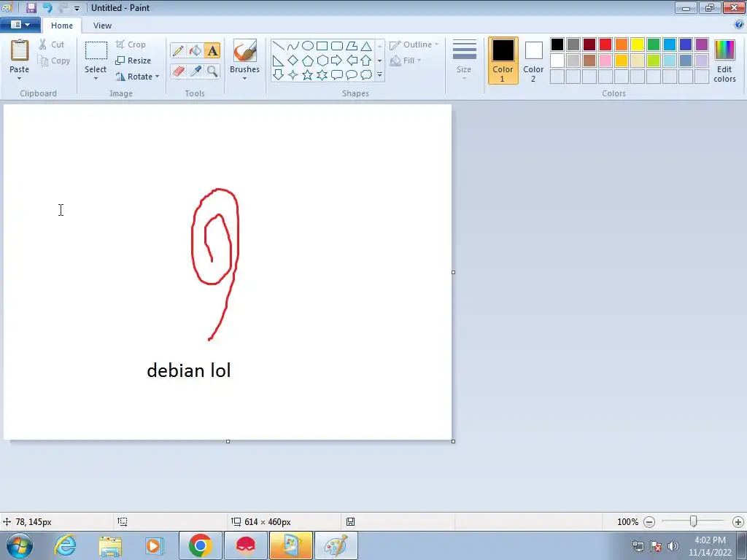The width and height of the screenshot is (747, 560).
Task: Select the Magnifier tool
Action: coord(212,71)
